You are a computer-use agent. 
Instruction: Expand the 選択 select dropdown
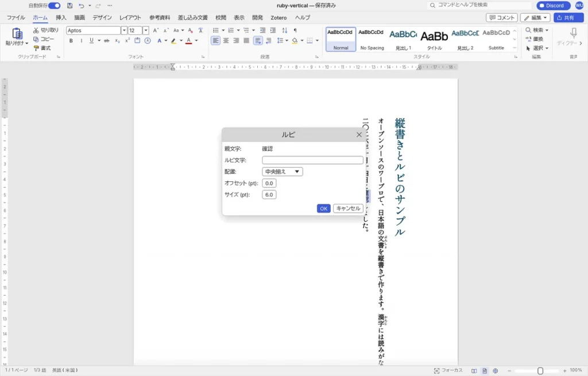point(547,48)
